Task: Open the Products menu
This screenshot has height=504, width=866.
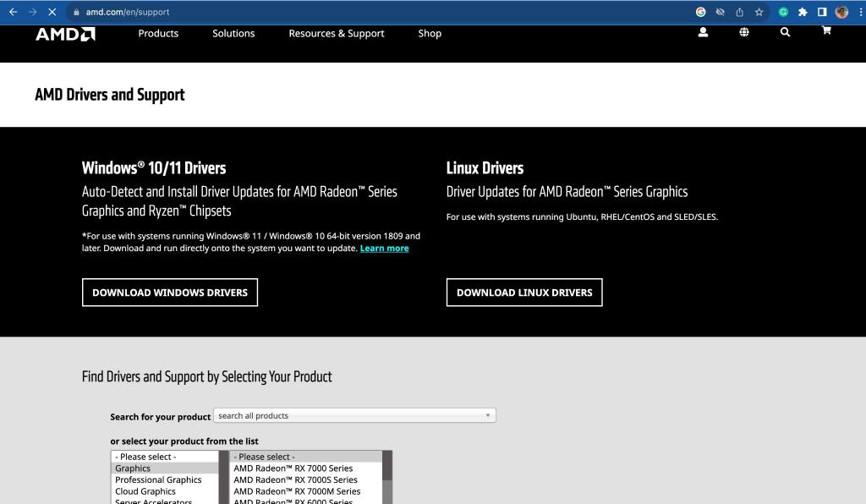Action: click(158, 33)
